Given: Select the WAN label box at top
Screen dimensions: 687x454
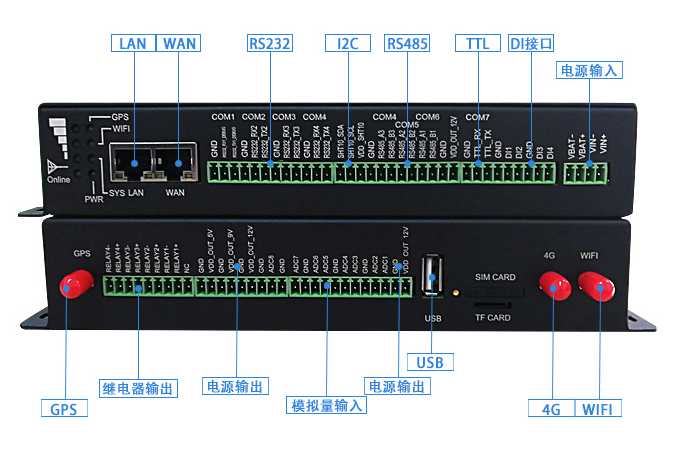Looking at the screenshot, I should 180,43.
